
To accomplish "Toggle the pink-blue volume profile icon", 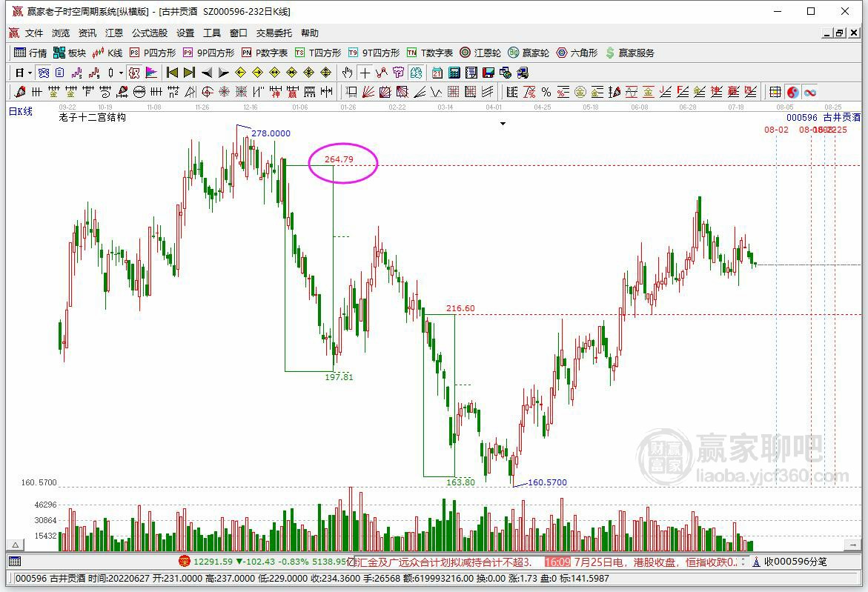I will tap(150, 73).
